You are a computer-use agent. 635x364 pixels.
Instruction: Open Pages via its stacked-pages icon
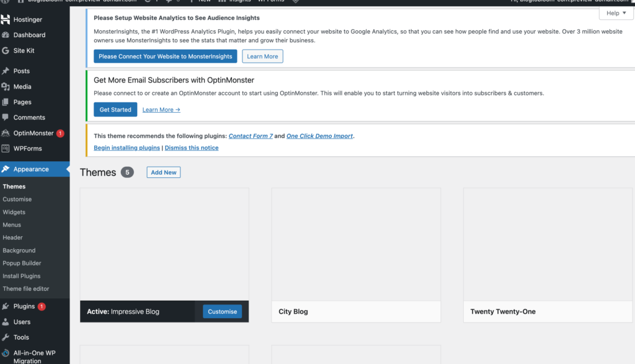coord(5,102)
